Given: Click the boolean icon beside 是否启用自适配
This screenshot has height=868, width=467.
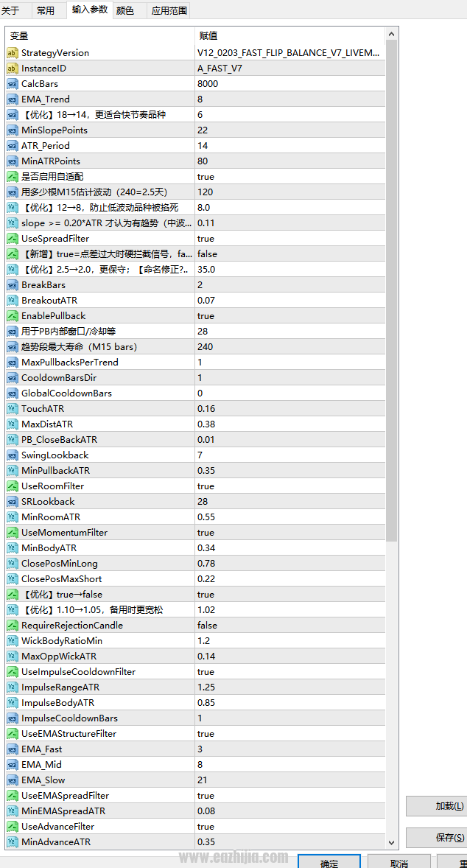Looking at the screenshot, I should click(x=13, y=177).
